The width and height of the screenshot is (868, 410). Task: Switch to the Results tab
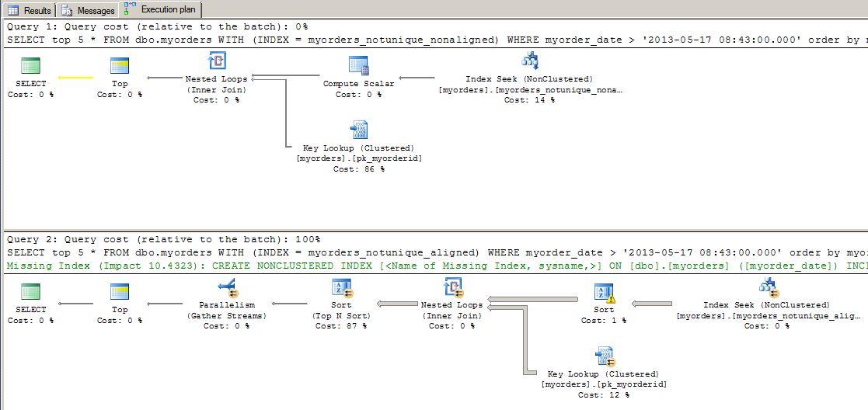point(30,10)
